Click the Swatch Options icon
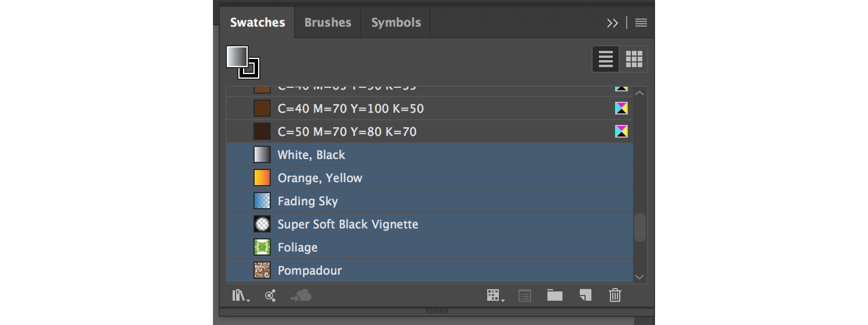 tap(525, 296)
